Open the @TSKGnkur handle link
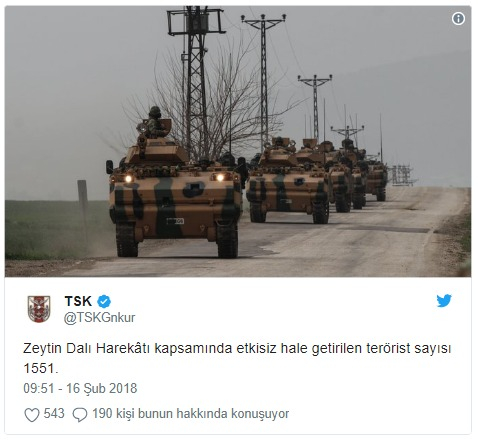478x441 pixels. [99, 318]
